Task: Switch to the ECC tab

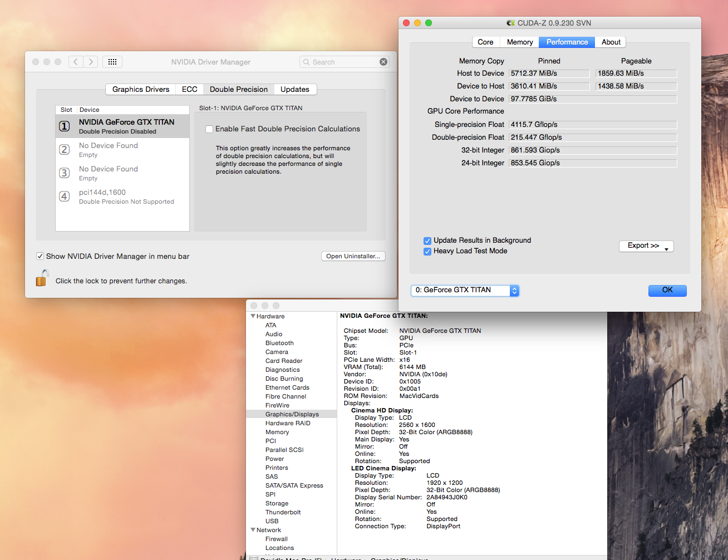Action: (x=189, y=89)
